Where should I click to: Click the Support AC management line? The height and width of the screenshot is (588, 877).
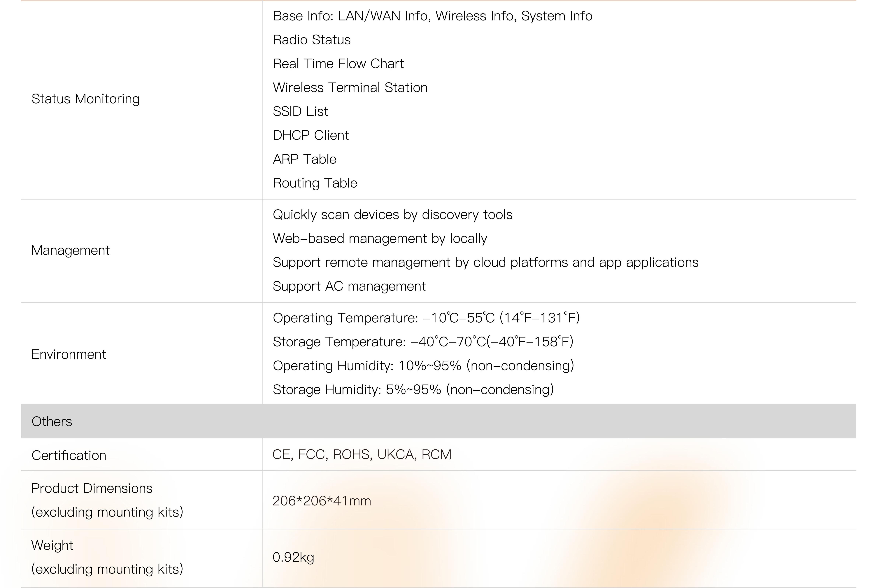click(349, 286)
